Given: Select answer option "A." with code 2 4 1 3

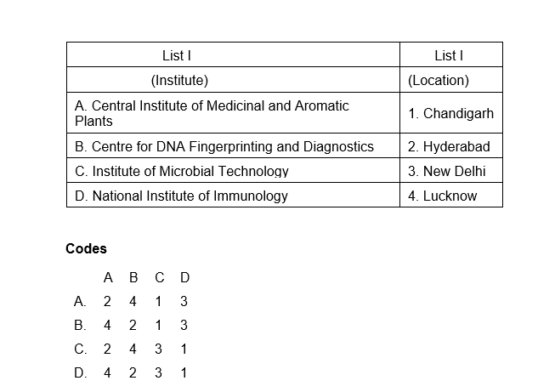Looking at the screenshot, I should tap(80, 301).
